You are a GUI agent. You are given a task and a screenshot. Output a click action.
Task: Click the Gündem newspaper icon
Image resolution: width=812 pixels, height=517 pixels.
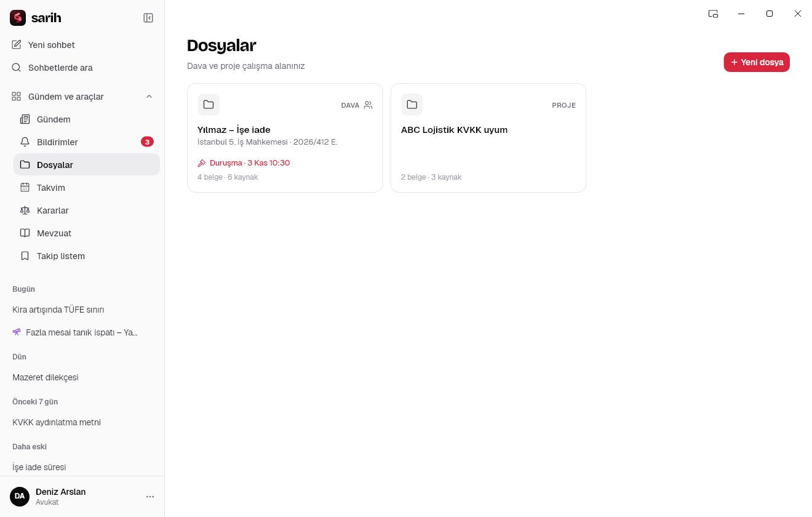tap(25, 119)
